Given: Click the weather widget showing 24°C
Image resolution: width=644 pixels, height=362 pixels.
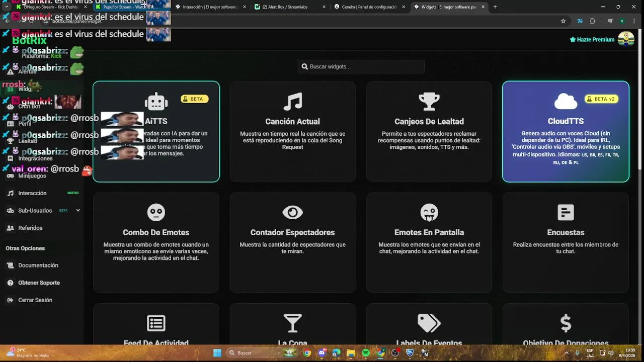Looking at the screenshot, I should [x=28, y=352].
